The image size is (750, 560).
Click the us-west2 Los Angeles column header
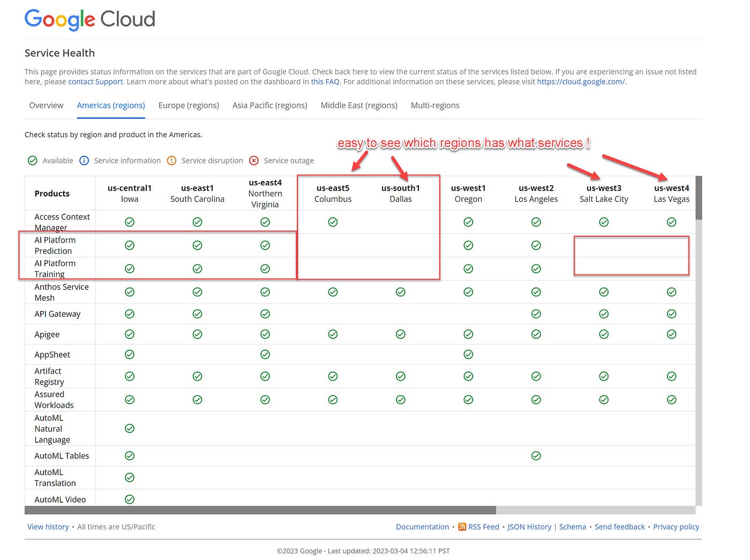[536, 193]
